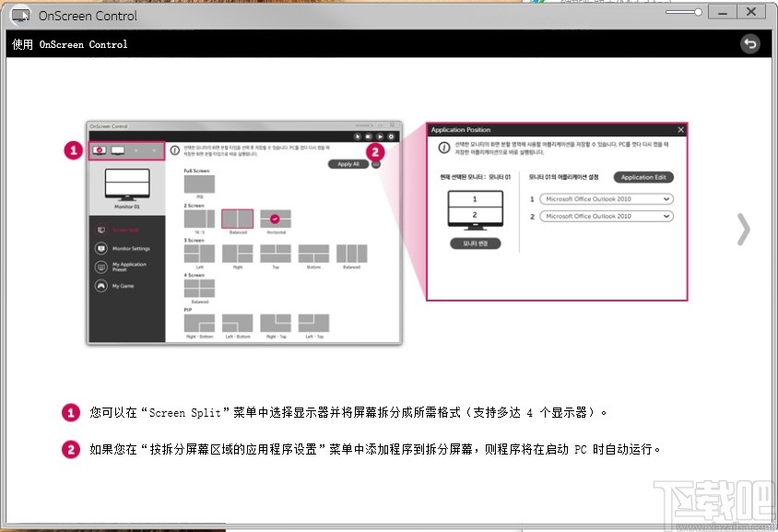Screen dimensions: 778x532
Task: Select the highlighted red monitor icon
Action: [100, 149]
